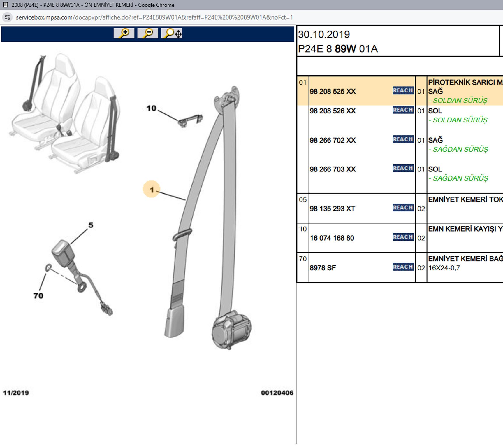
Task: Click the zoom in magnifier icon
Action: click(x=124, y=33)
